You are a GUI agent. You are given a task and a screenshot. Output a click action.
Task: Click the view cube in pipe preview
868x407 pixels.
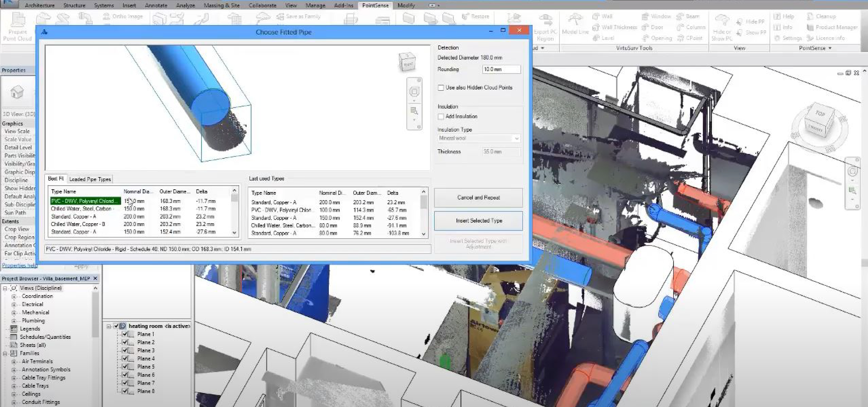point(407,62)
